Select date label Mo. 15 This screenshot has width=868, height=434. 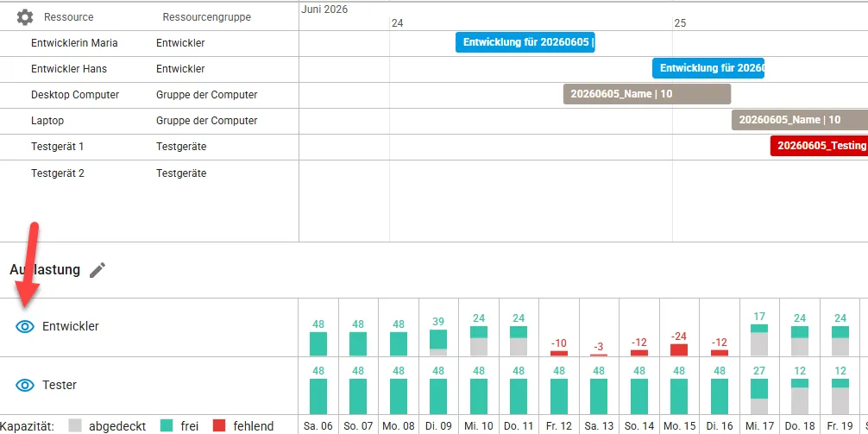[x=679, y=427]
